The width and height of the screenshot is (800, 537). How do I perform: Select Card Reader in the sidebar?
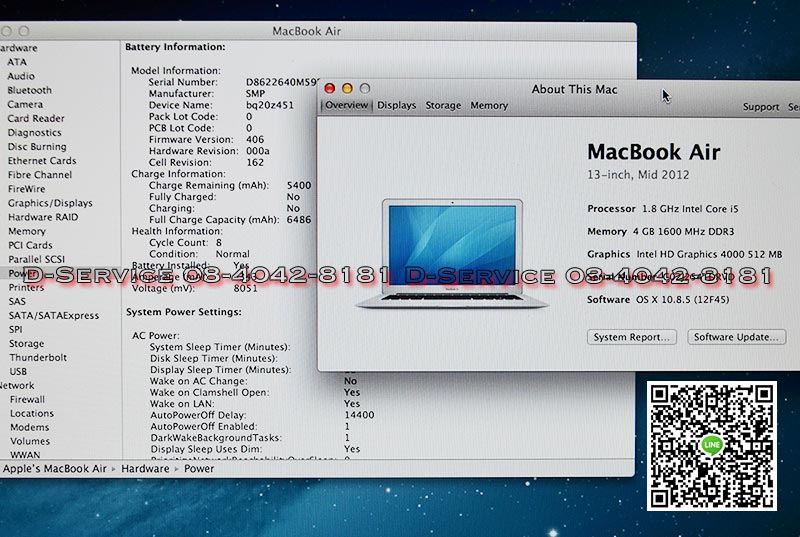click(x=36, y=118)
